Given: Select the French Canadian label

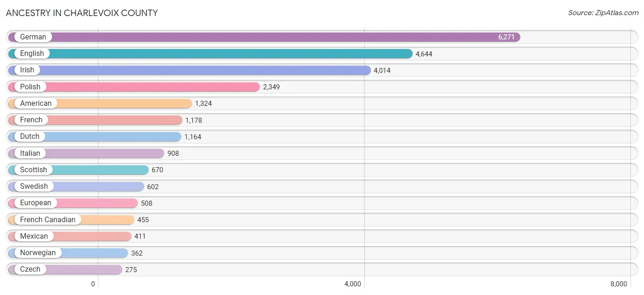Looking at the screenshot, I should (48, 219).
